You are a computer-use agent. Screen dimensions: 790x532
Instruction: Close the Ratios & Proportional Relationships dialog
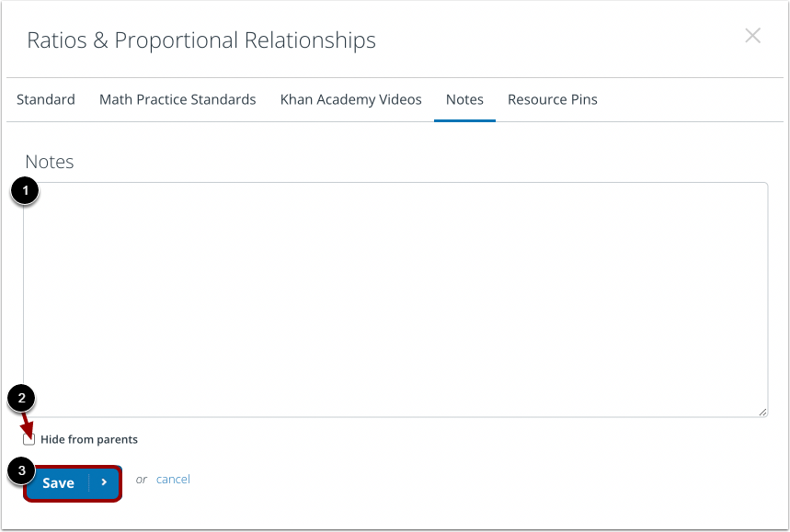point(752,36)
